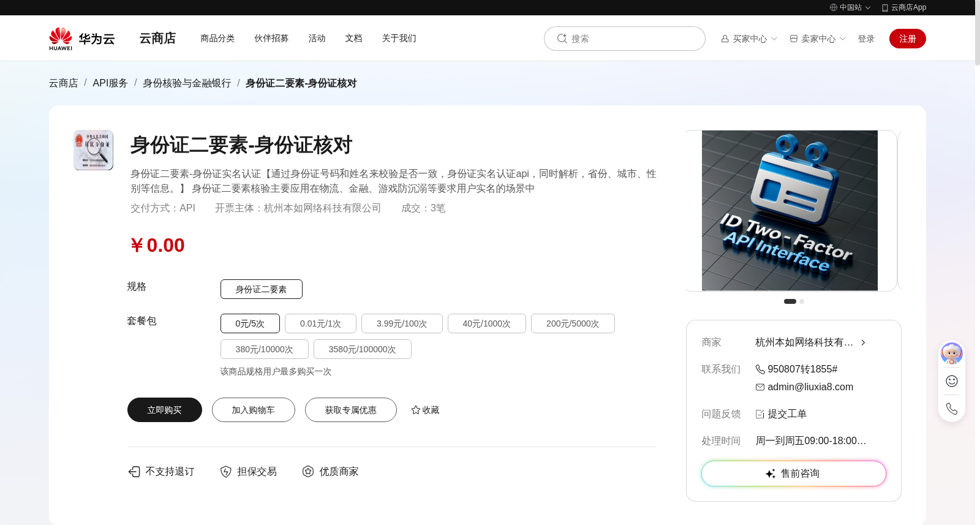This screenshot has width=980, height=525.
Task: Open the 伙伴招募 menu item
Action: (271, 38)
